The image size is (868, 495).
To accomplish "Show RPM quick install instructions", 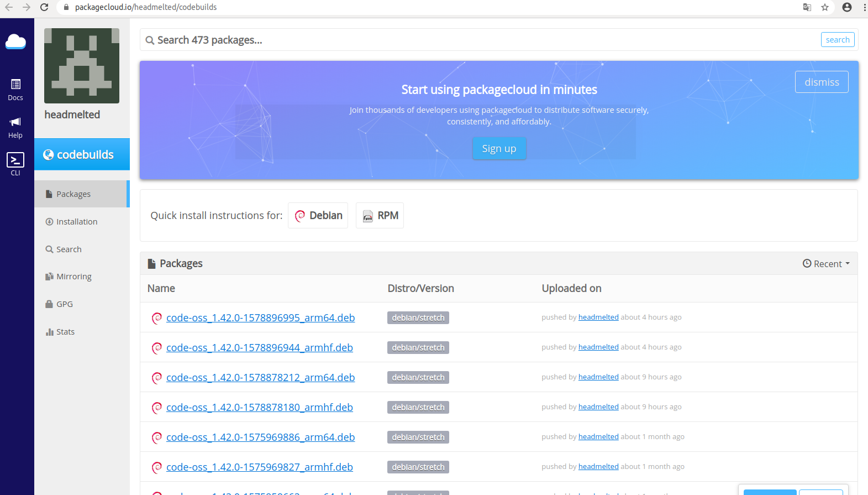I will coord(380,216).
